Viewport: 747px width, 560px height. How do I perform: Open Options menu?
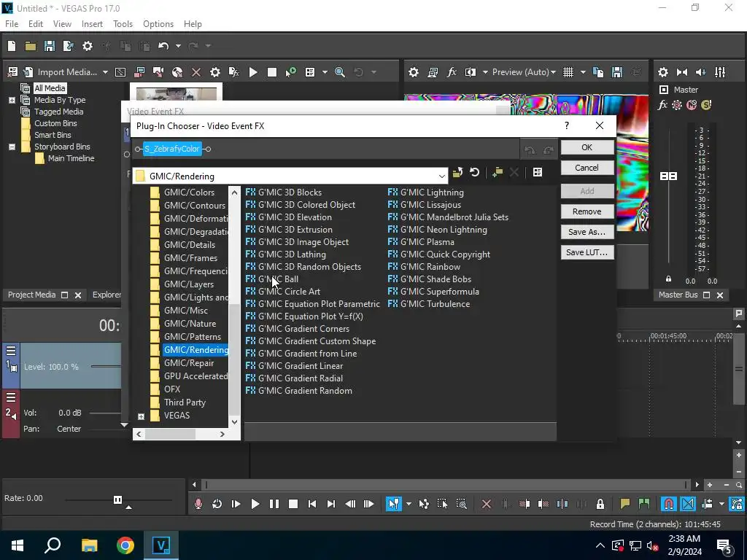(158, 24)
